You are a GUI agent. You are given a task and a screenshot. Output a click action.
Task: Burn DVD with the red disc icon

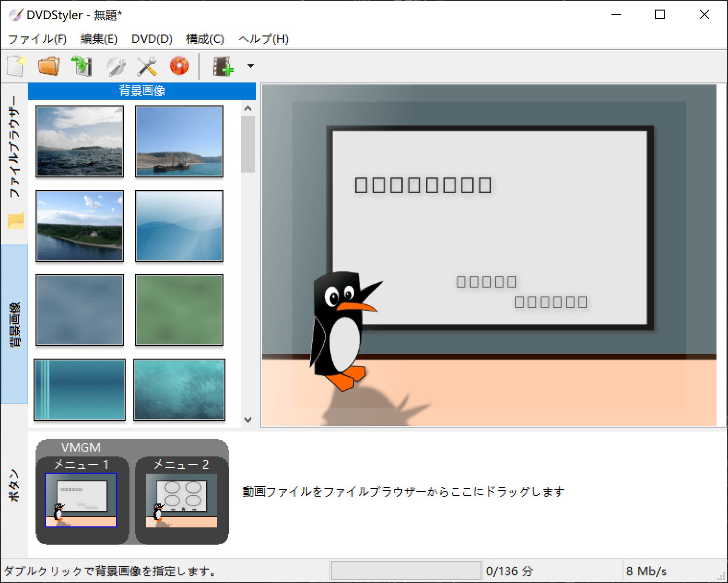pos(179,66)
